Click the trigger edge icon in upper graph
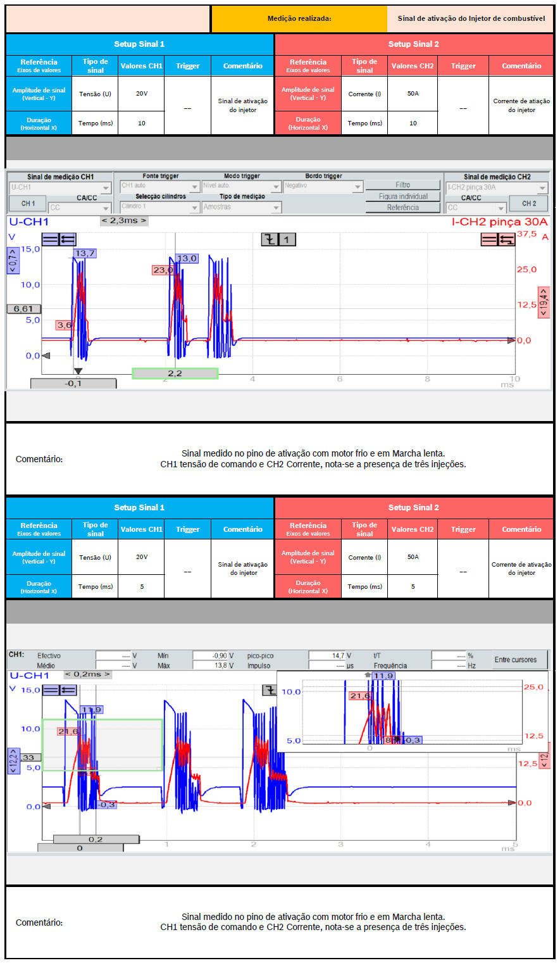 (x=270, y=239)
